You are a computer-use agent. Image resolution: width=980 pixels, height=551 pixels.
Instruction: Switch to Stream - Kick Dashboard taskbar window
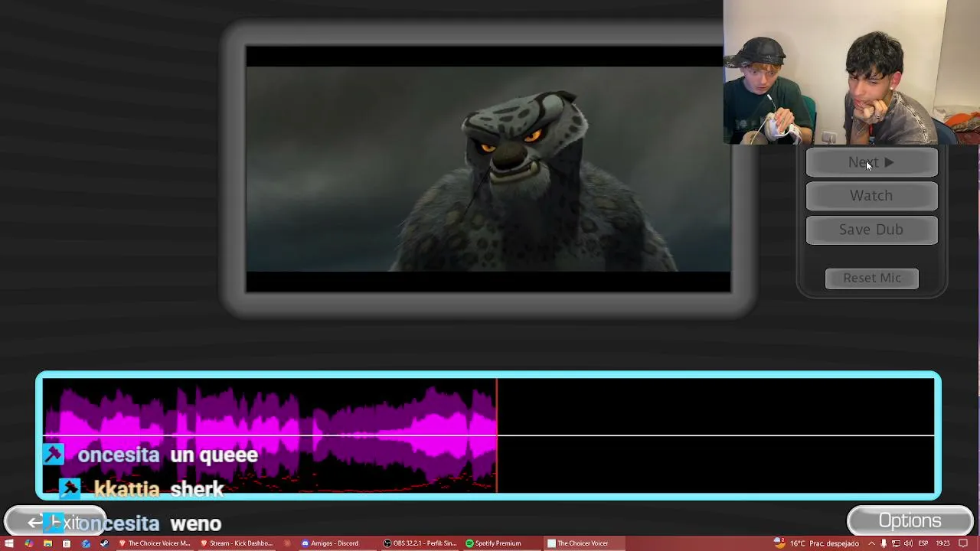[236, 543]
